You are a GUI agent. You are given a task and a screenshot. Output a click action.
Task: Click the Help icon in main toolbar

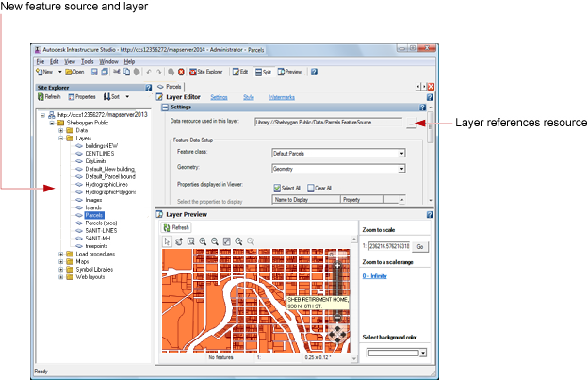point(314,72)
